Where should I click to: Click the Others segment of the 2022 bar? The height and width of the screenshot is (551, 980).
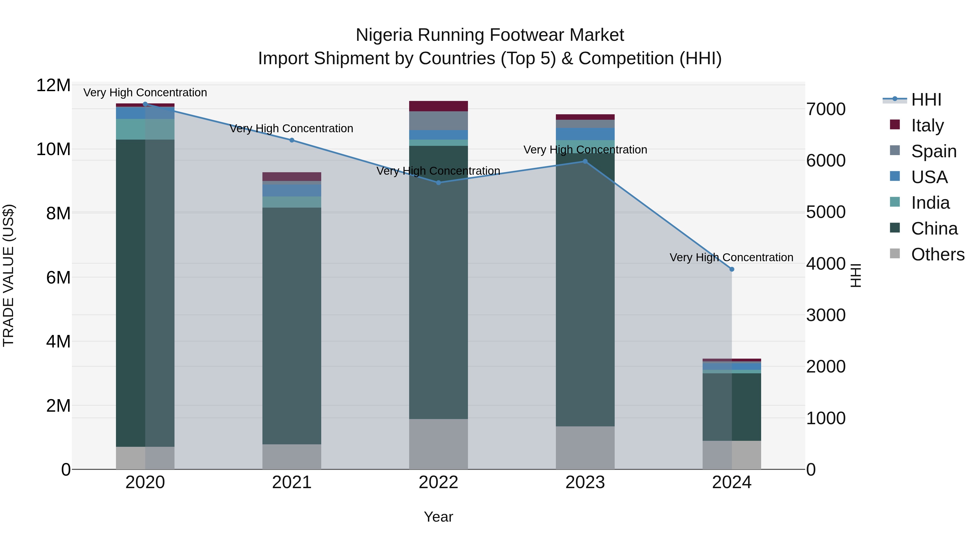click(438, 444)
